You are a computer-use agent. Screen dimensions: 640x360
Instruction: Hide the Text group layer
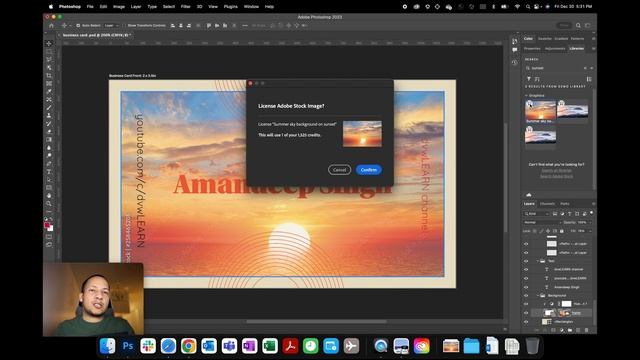[526, 261]
